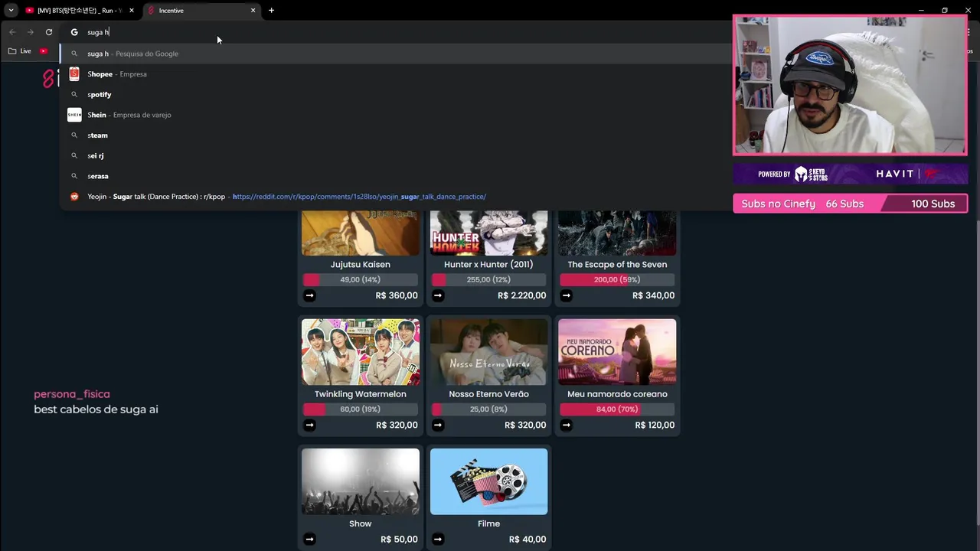Click the Show crowd thumbnail
This screenshot has height=551, width=980.
coord(361,481)
